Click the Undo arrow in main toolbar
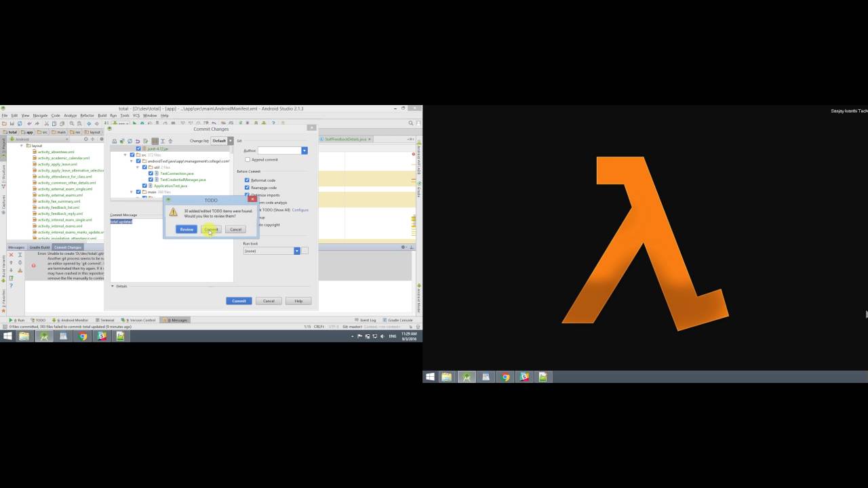This screenshot has height=488, width=868. [x=29, y=123]
